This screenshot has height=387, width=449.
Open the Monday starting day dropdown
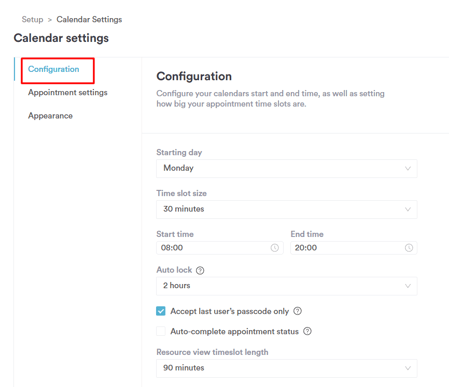click(287, 168)
